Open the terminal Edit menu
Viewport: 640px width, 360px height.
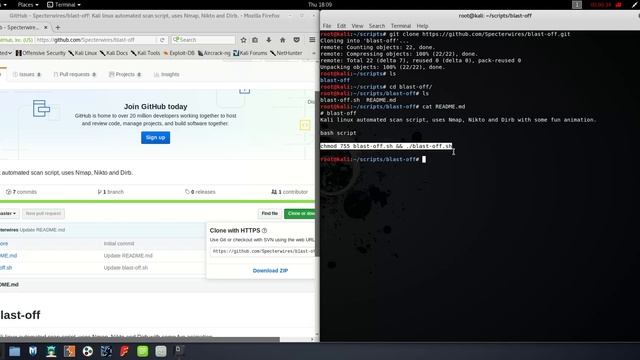341,26
